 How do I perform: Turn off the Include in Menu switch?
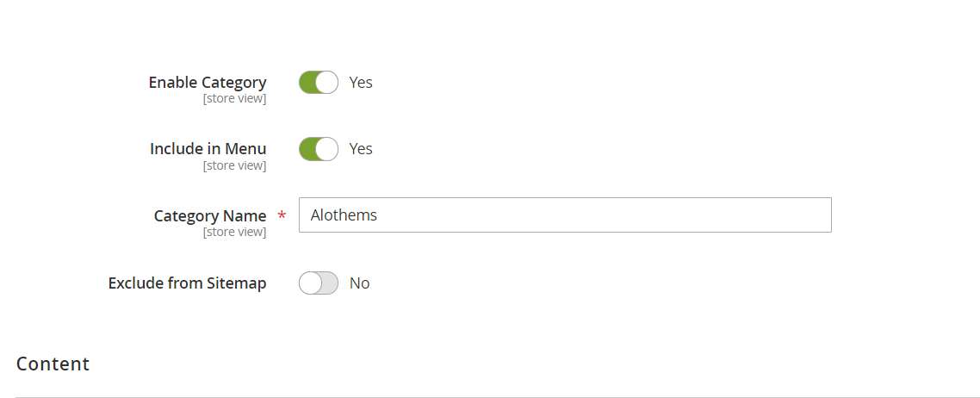pos(318,149)
